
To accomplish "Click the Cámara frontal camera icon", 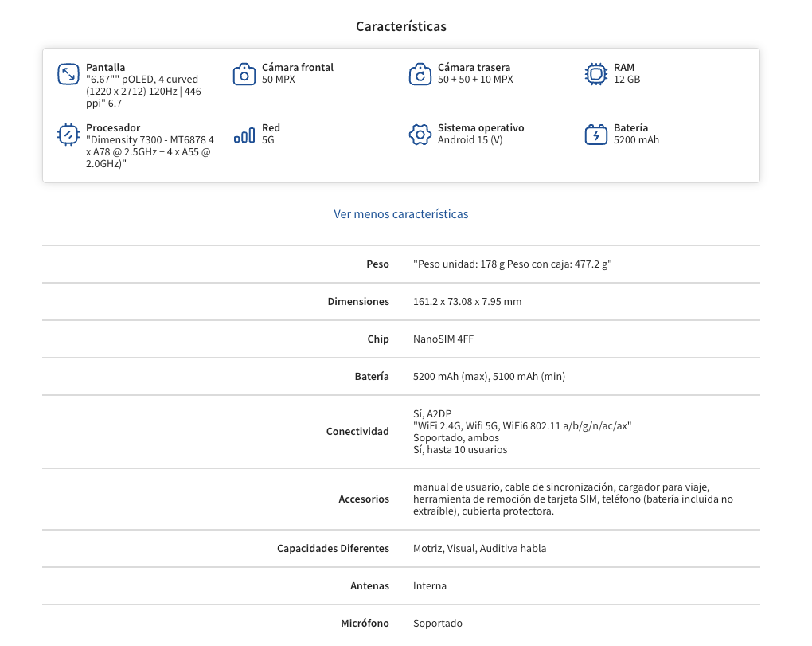I will [x=244, y=74].
